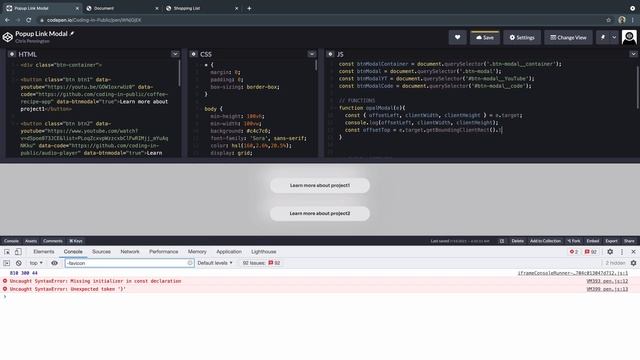Image resolution: width=640 pixels, height=360 pixels.
Task: Open preview in new window icon
Action: tap(502, 241)
